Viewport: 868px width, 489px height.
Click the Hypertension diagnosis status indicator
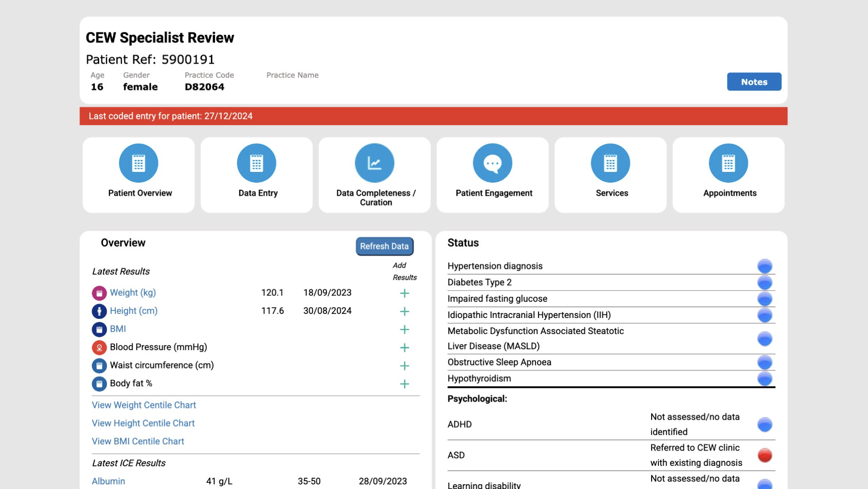pos(764,266)
